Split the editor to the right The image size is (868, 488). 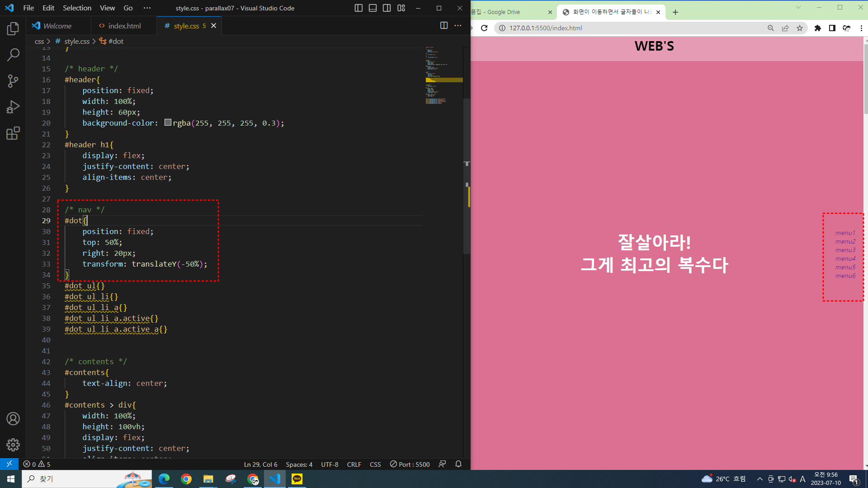pyautogui.click(x=444, y=26)
